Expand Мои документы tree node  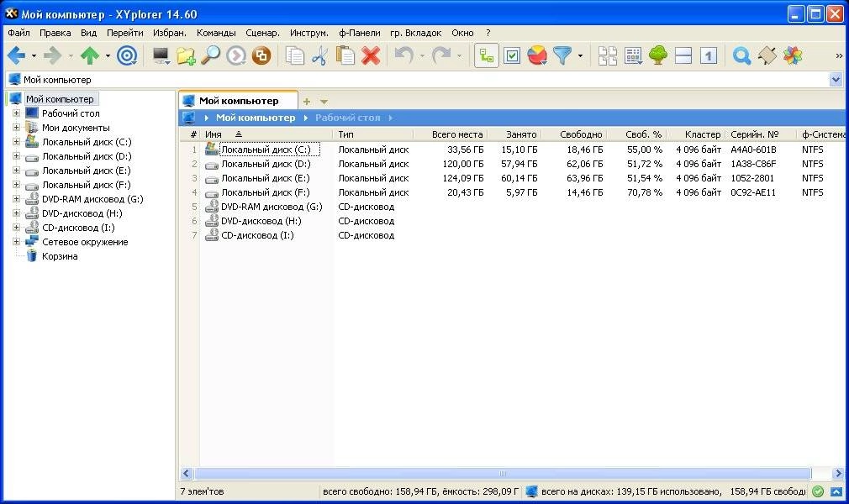tap(16, 127)
